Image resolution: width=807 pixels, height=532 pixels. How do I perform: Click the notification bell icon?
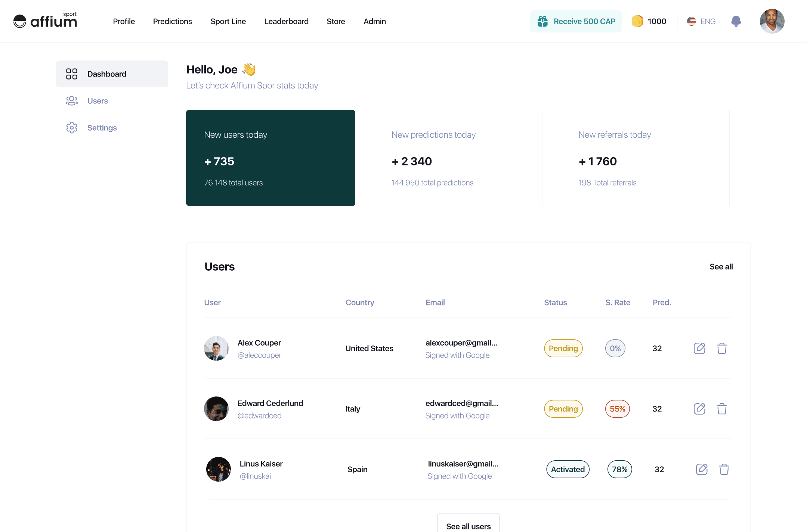pyautogui.click(x=736, y=21)
